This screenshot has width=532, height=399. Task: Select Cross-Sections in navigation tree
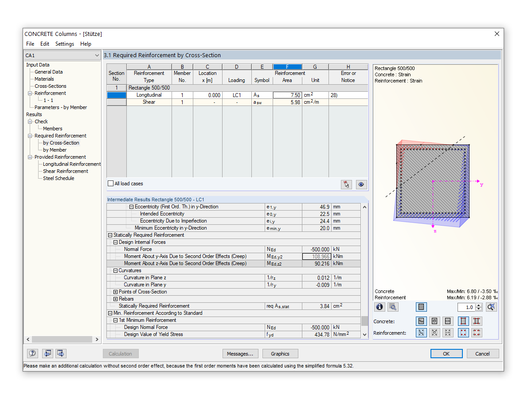[51, 86]
